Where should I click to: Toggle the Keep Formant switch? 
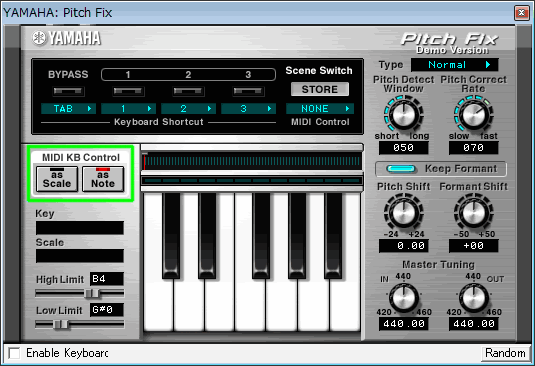click(401, 169)
